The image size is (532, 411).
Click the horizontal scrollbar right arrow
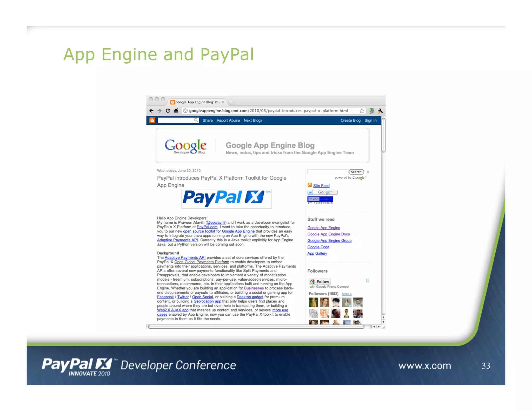[378, 327]
